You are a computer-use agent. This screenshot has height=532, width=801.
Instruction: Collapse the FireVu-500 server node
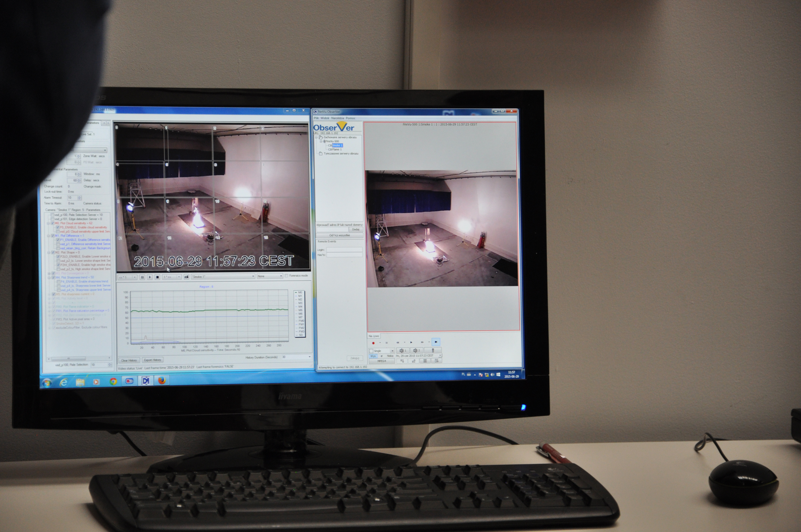coord(321,141)
